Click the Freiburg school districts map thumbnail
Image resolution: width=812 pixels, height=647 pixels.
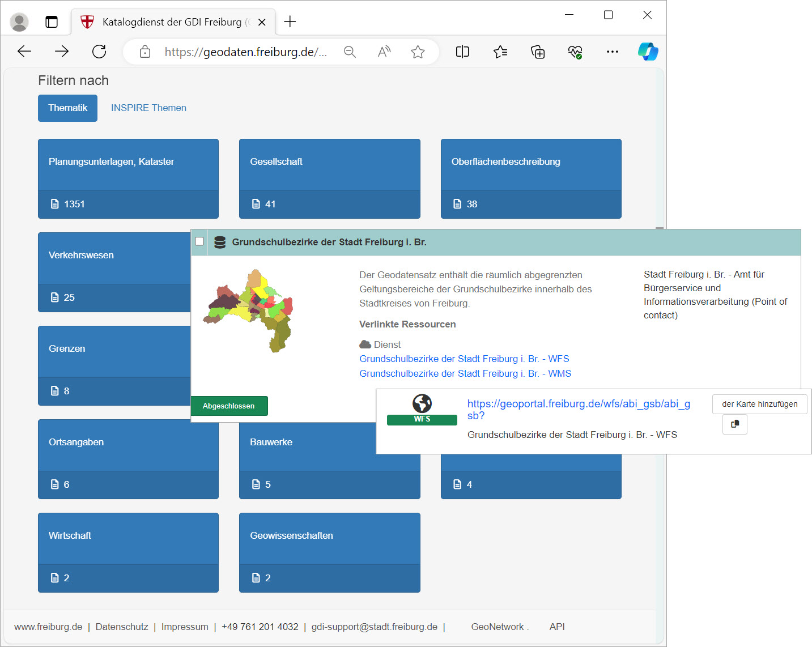pos(248,310)
